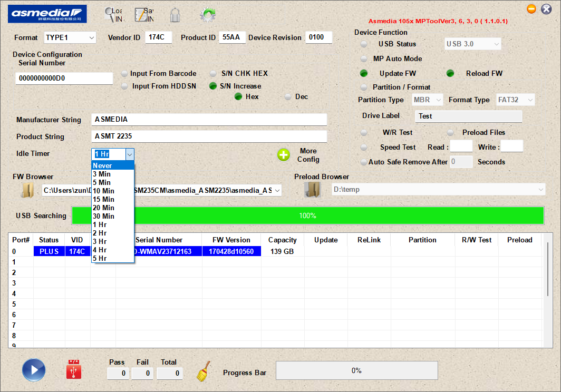Open the FW Browser path dropdown

click(277, 190)
